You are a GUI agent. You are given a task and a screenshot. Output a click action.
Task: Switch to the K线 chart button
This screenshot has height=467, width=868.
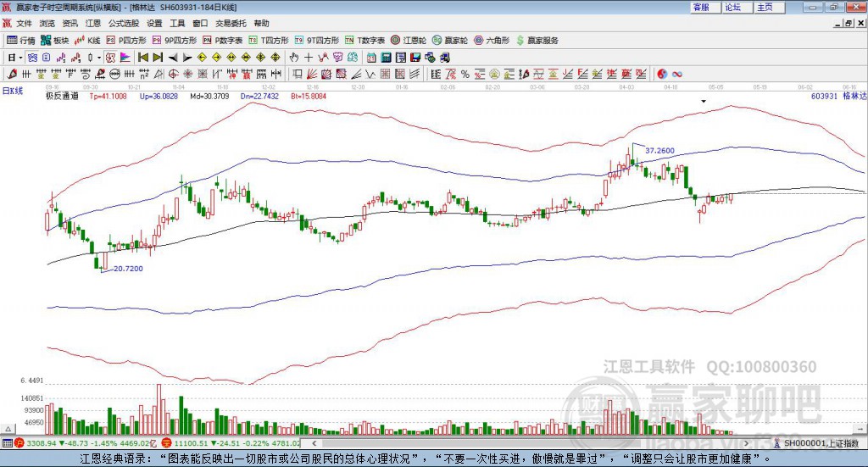pyautogui.click(x=87, y=41)
